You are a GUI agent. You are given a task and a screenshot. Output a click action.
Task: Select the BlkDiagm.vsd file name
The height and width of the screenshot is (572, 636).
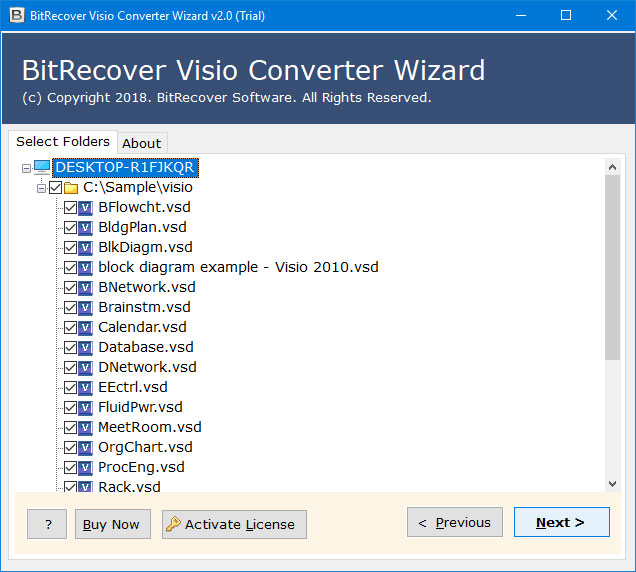click(145, 247)
